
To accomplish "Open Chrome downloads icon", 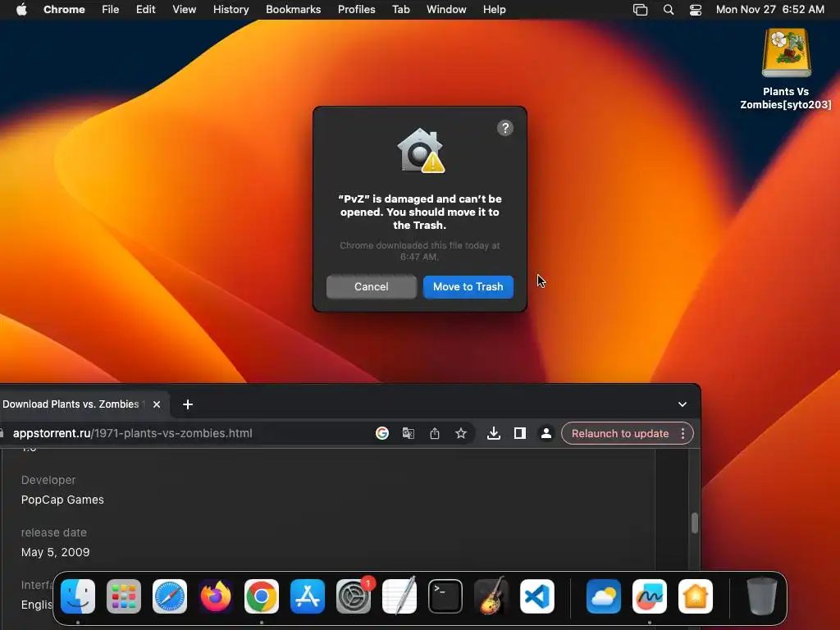I will (493, 433).
